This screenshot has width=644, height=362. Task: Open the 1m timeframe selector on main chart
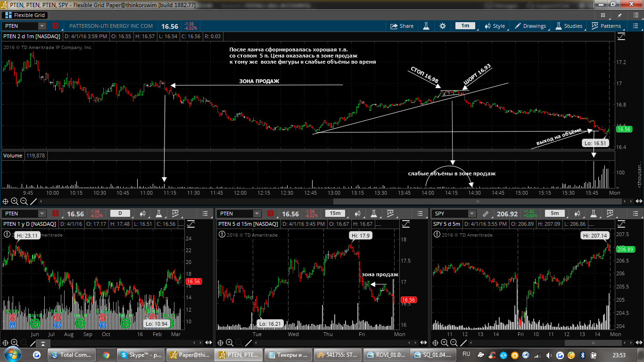[465, 26]
